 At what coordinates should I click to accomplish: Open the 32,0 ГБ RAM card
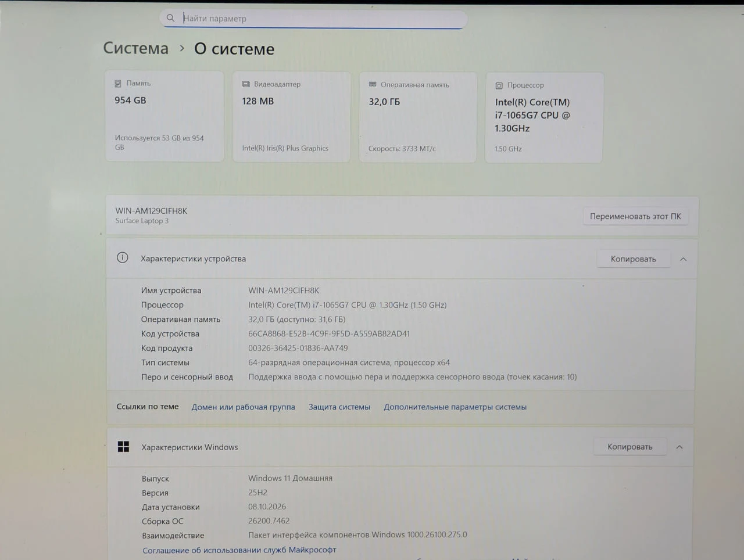[x=418, y=117]
